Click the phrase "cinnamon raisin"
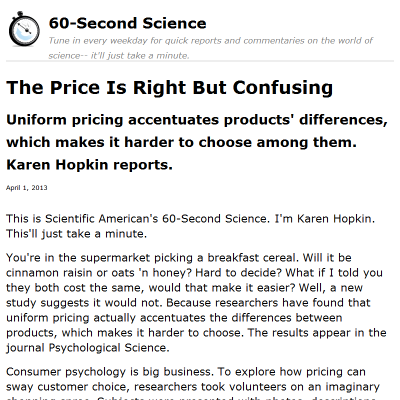The image size is (400, 400). (49, 273)
